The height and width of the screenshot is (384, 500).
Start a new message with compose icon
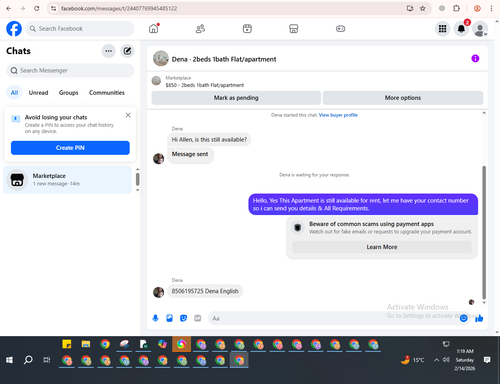[x=127, y=51]
